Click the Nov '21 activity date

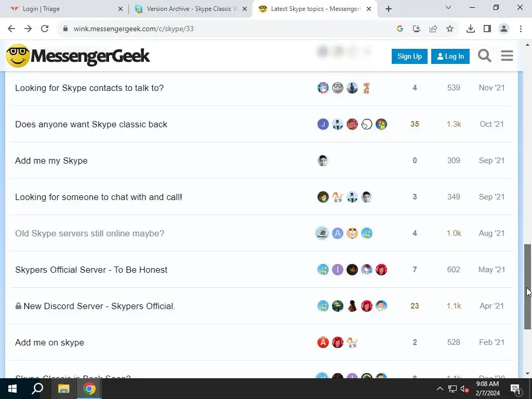coord(491,88)
